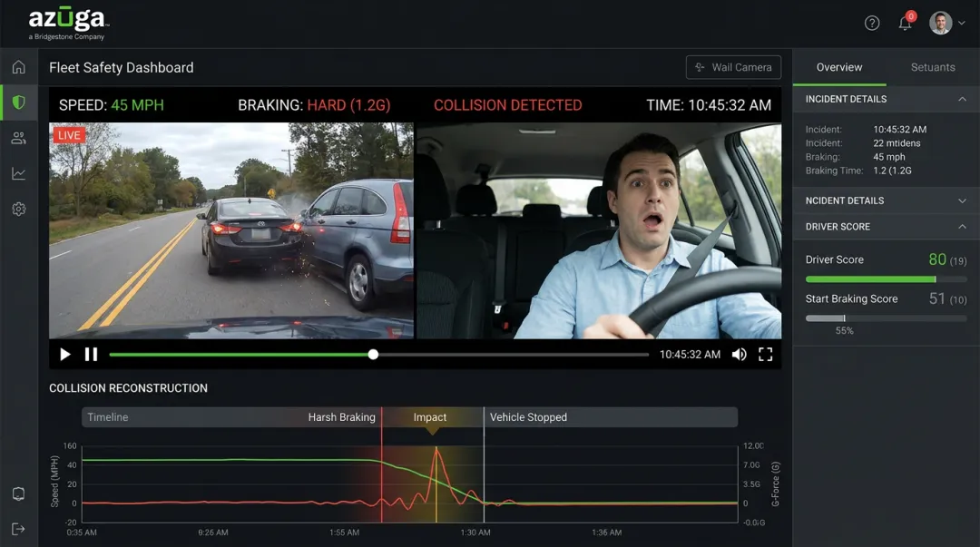Click the Wail Camera button

[x=733, y=67]
